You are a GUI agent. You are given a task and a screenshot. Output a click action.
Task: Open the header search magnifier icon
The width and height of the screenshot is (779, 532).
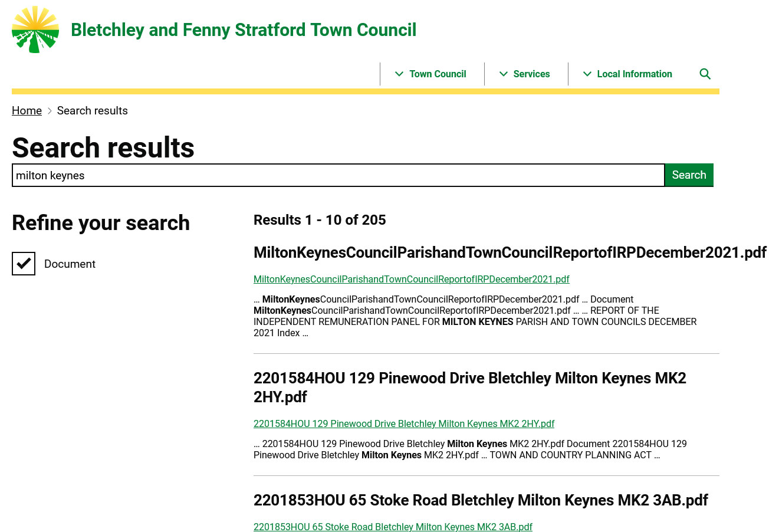[x=705, y=74]
